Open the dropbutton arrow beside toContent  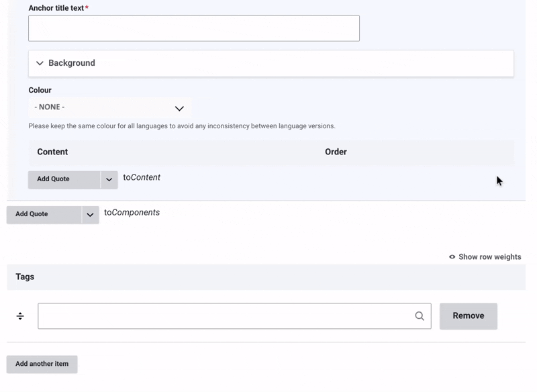pos(109,179)
